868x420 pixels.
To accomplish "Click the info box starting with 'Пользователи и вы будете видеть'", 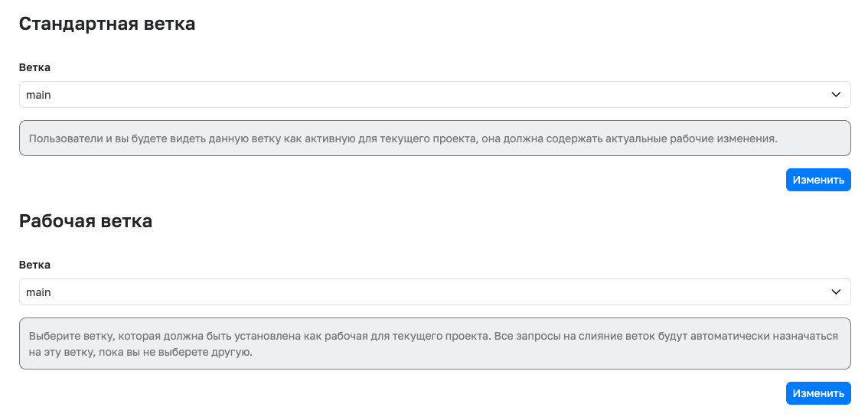I will [435, 138].
